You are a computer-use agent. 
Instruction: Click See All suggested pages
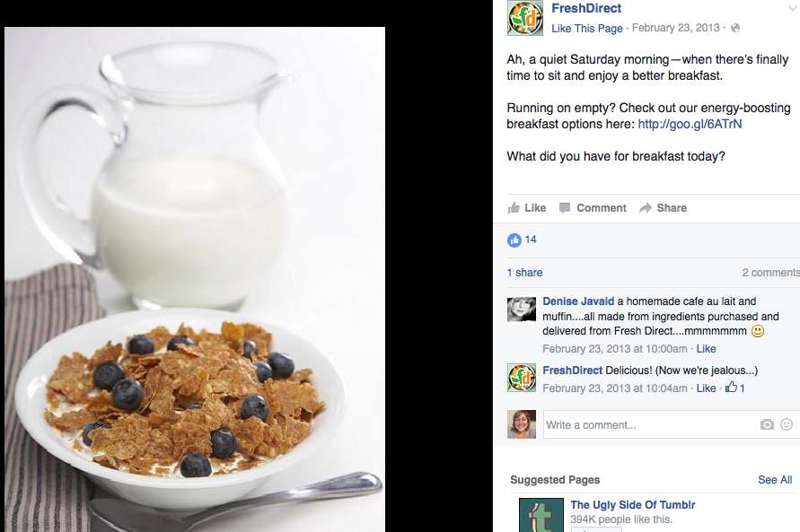pos(775,479)
